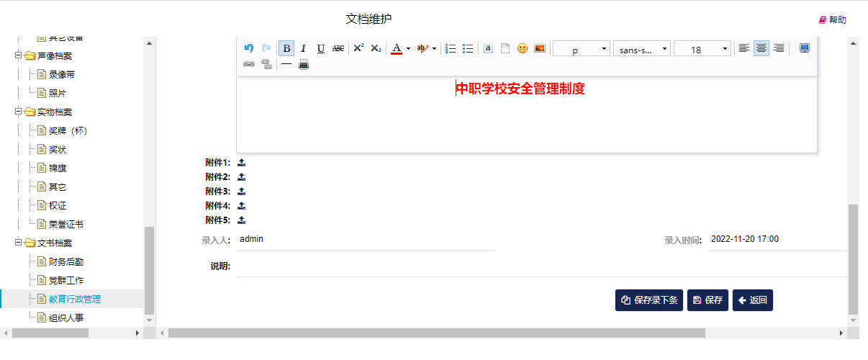Align text to the right
This screenshot has width=868, height=360.
pos(779,48)
